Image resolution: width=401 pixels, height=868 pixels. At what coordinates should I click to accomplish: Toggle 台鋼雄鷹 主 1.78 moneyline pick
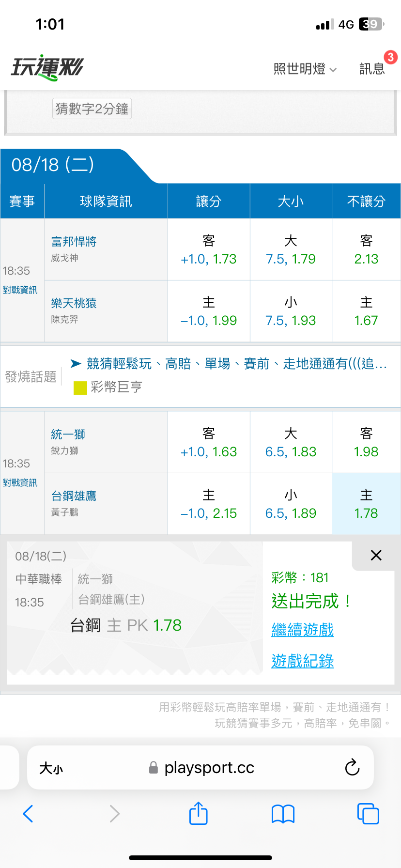point(366,504)
